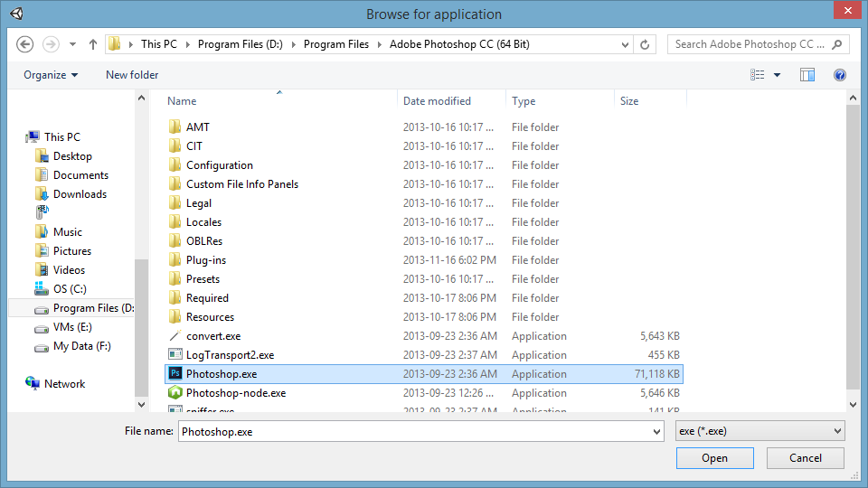The image size is (868, 488).
Task: Open Help with the question mark
Action: coord(840,75)
